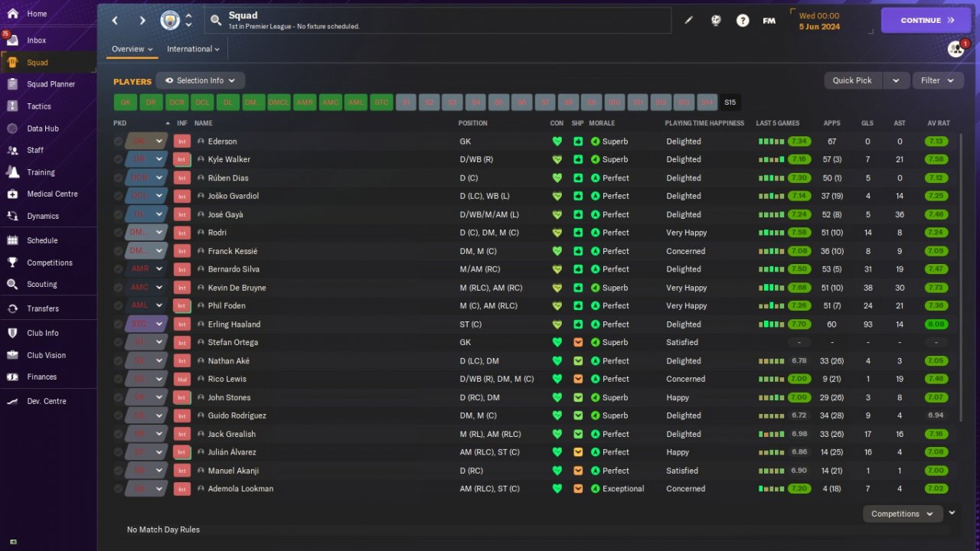The width and height of the screenshot is (980, 551).
Task: Click the search magnifier icon
Action: [216, 21]
